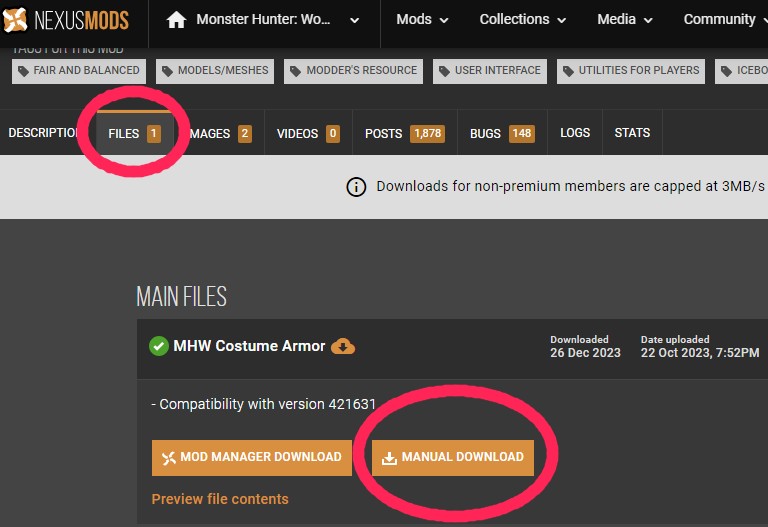Image resolution: width=768 pixels, height=527 pixels.
Task: Click the download arrow icon in Manual Download
Action: pyautogui.click(x=389, y=458)
